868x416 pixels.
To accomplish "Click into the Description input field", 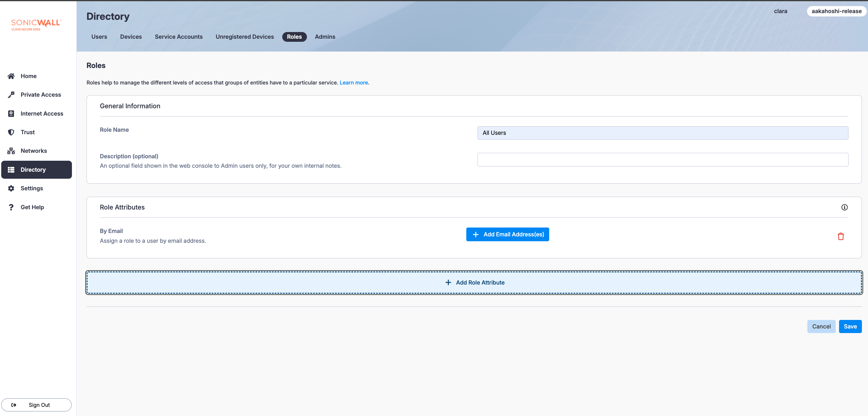I will pyautogui.click(x=663, y=160).
